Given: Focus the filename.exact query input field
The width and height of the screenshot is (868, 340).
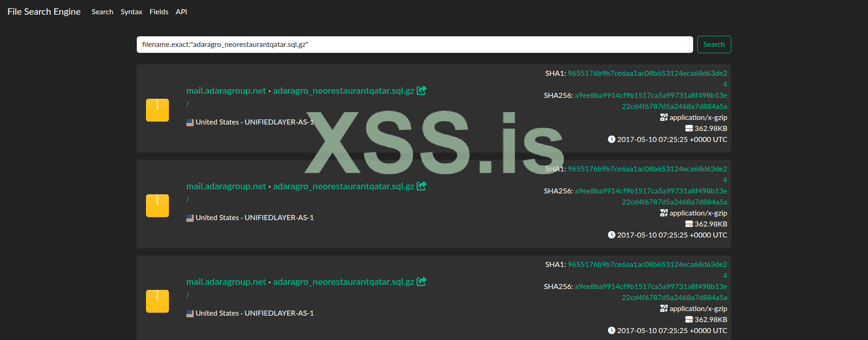Looking at the screenshot, I should [x=415, y=45].
